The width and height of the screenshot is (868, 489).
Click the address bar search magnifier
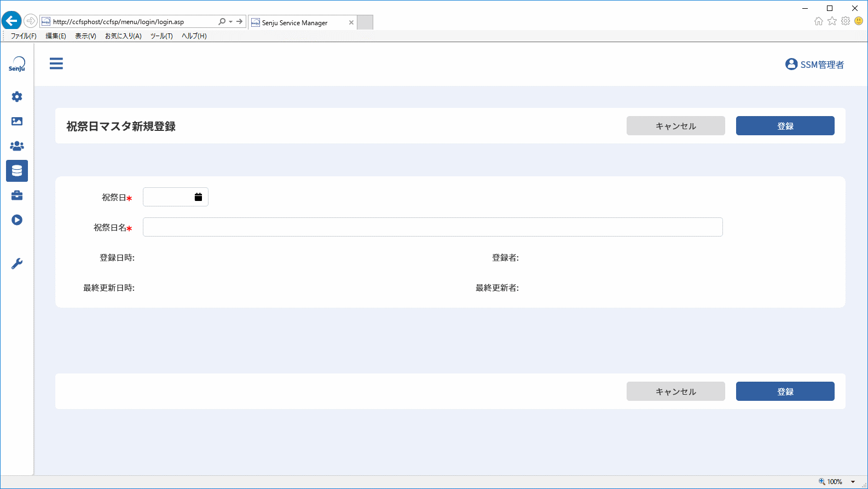(x=222, y=22)
